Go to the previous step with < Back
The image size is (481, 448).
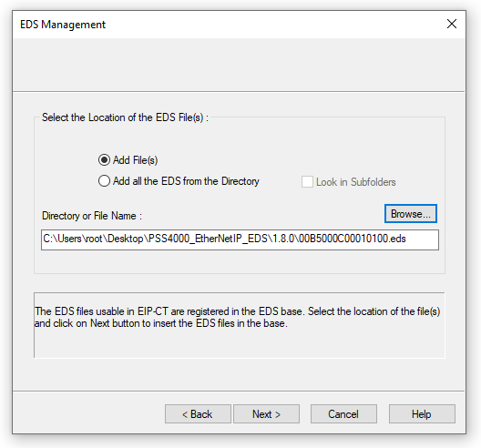click(198, 414)
